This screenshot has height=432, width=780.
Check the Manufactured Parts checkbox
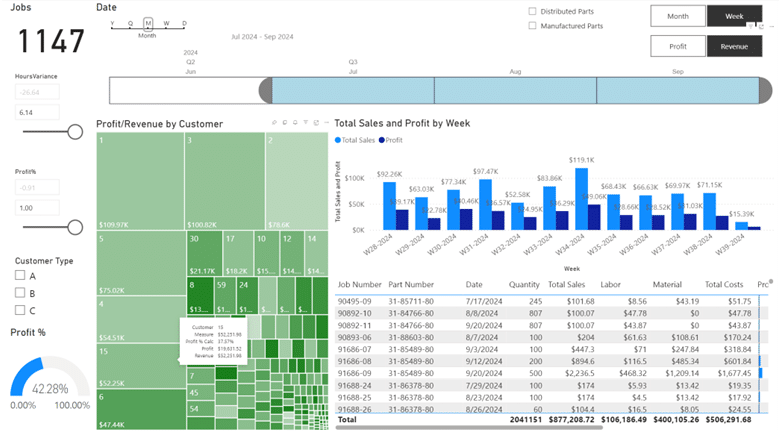pos(532,25)
